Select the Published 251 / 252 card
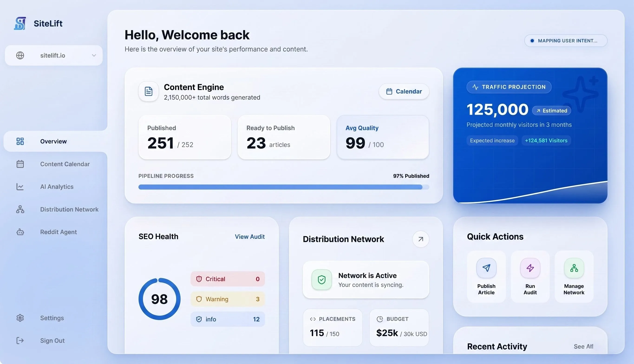This screenshot has width=634, height=364. tap(185, 137)
